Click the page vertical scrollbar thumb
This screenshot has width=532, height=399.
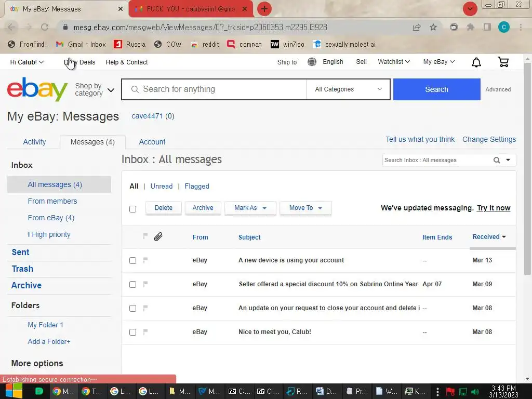(527, 168)
